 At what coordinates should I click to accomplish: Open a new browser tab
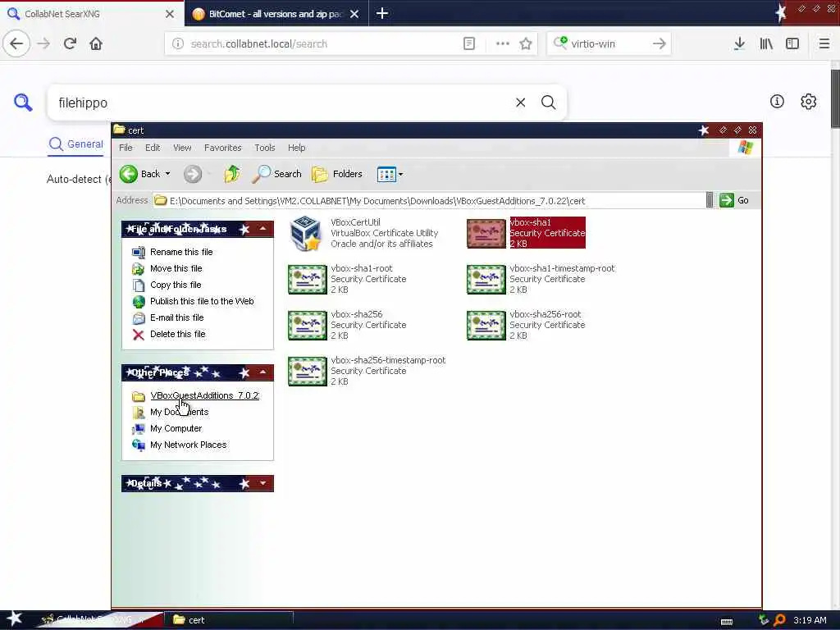[382, 13]
